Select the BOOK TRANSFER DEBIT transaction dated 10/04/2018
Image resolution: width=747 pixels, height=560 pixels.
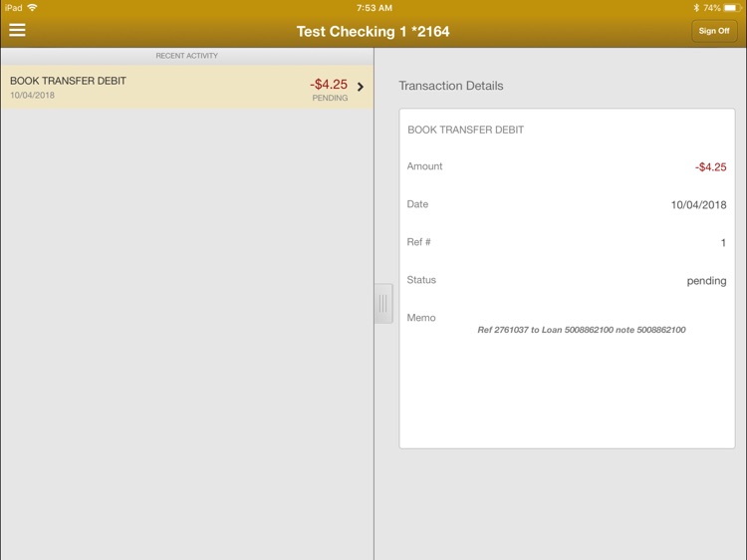[187, 87]
